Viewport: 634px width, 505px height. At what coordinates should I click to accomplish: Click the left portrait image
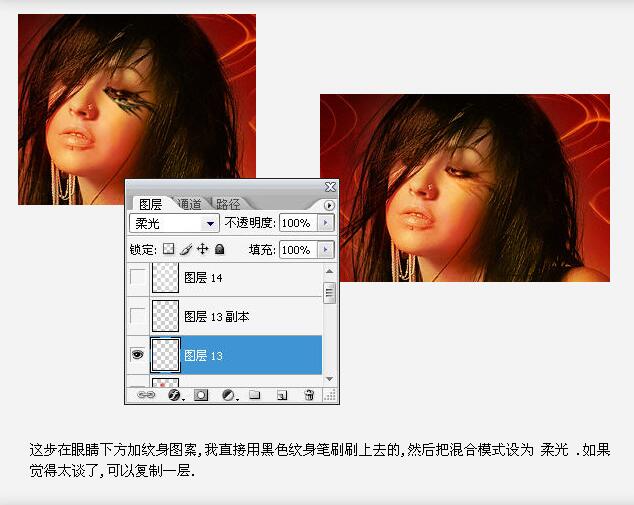click(137, 109)
